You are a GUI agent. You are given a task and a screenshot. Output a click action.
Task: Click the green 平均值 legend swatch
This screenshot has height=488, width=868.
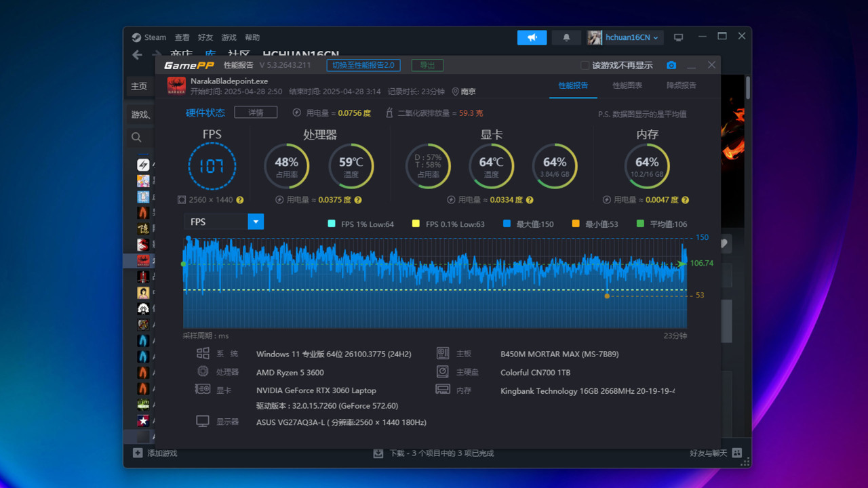click(641, 224)
